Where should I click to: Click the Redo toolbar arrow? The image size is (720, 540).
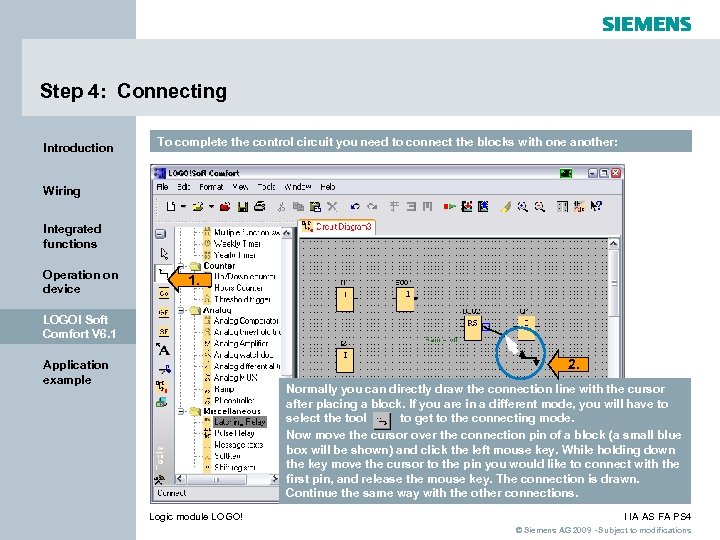tap(372, 207)
